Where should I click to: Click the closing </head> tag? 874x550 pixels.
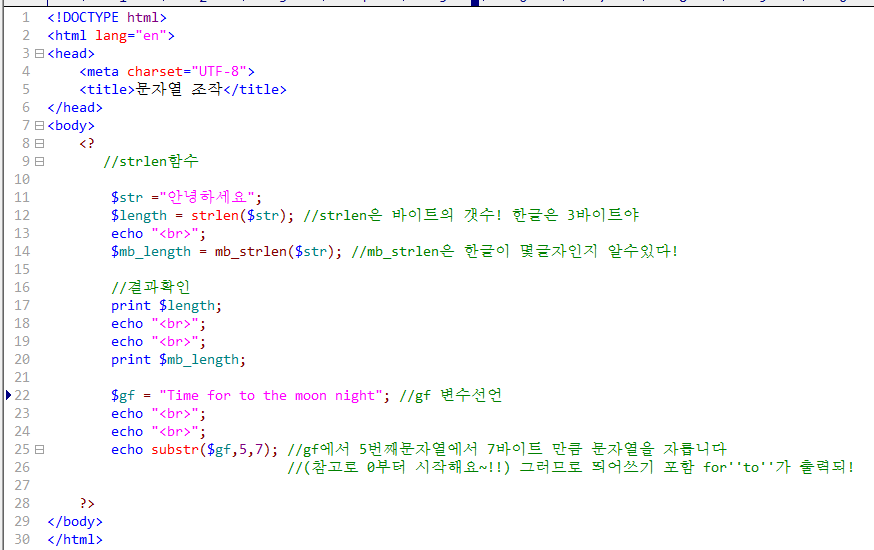coord(75,108)
